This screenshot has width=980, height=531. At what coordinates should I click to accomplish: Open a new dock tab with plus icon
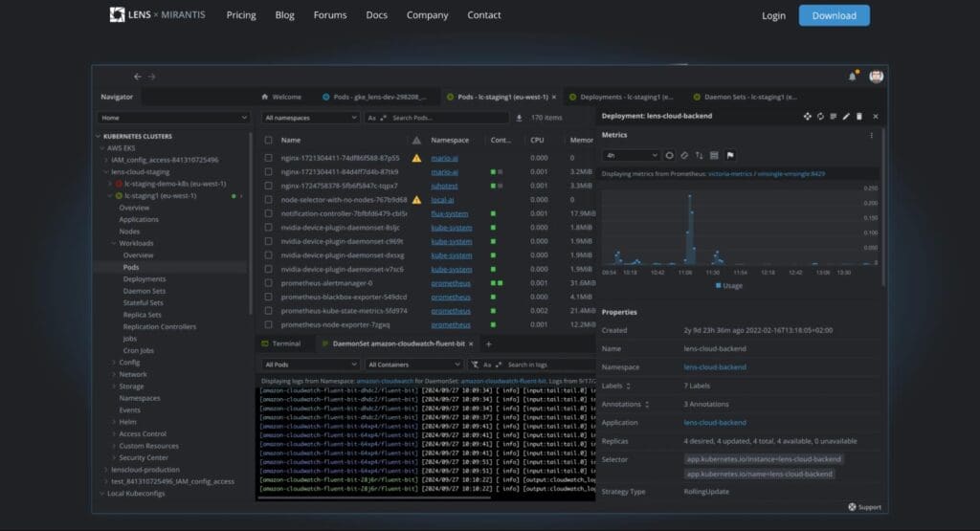(488, 343)
